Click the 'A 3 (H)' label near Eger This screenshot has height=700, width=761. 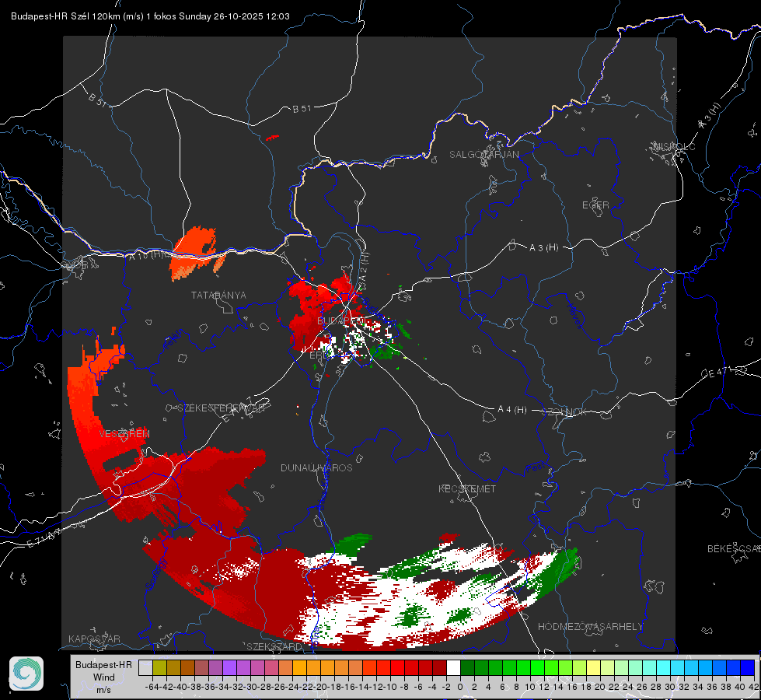point(543,248)
